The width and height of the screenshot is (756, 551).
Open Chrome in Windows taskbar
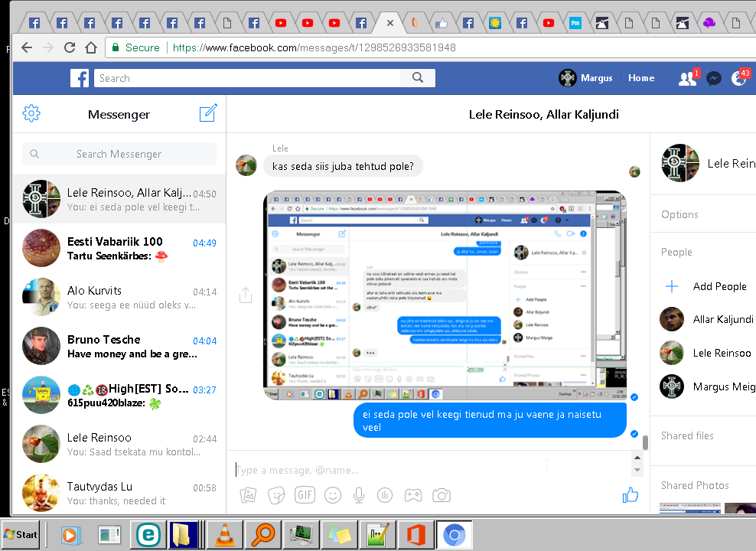pos(454,535)
